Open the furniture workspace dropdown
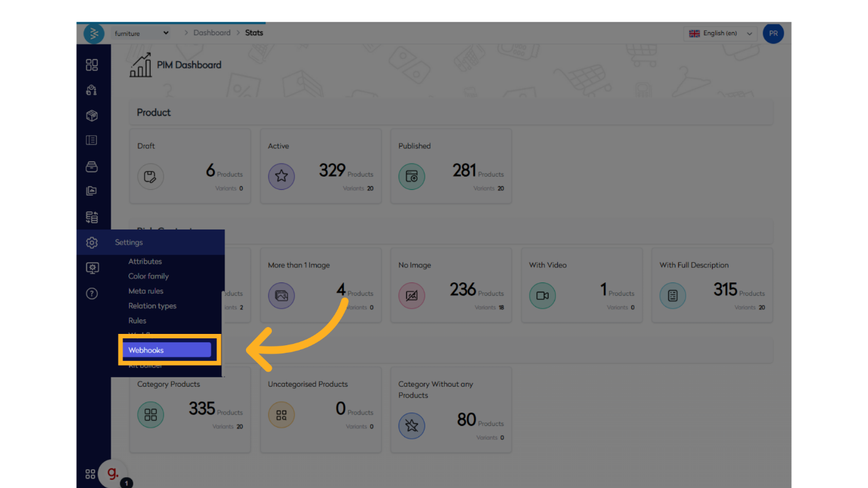 click(x=142, y=33)
